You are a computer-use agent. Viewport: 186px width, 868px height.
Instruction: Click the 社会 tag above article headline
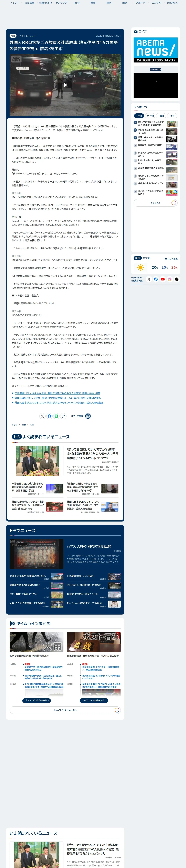tap(13, 36)
